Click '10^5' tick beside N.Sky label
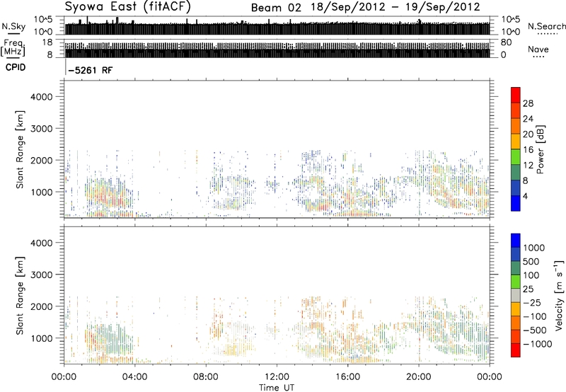 tap(43, 20)
